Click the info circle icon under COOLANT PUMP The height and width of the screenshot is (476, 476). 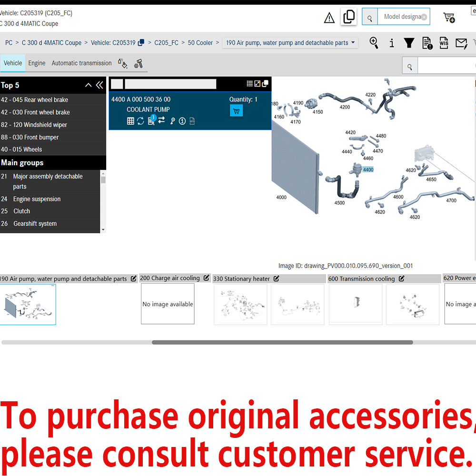[x=182, y=121]
